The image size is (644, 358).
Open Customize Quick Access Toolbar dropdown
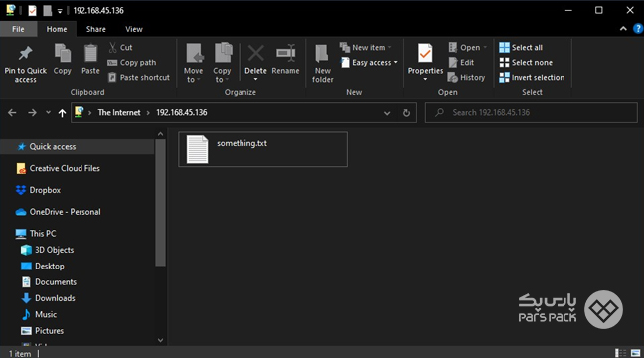[x=60, y=12]
